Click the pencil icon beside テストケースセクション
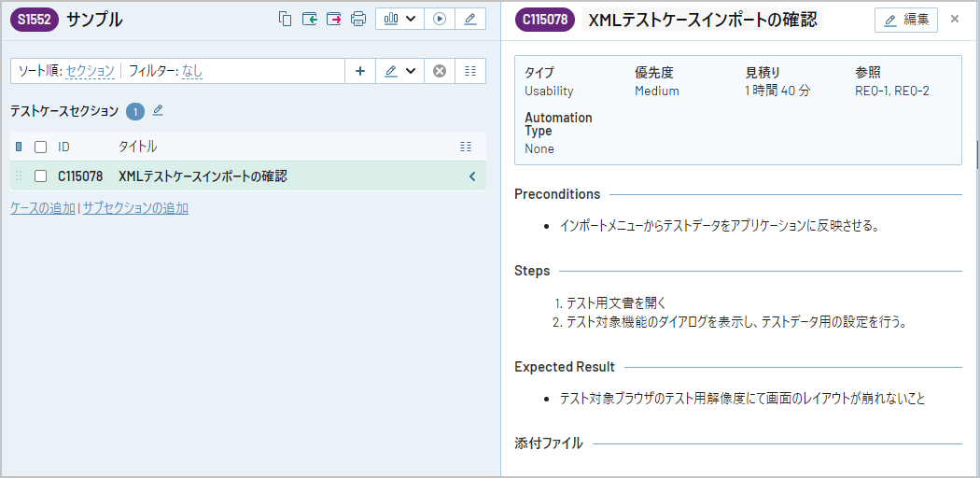The height and width of the screenshot is (478, 980). 158,110
